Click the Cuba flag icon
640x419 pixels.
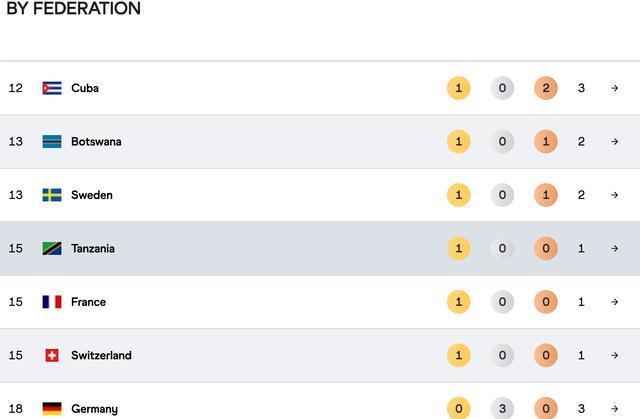pos(52,88)
